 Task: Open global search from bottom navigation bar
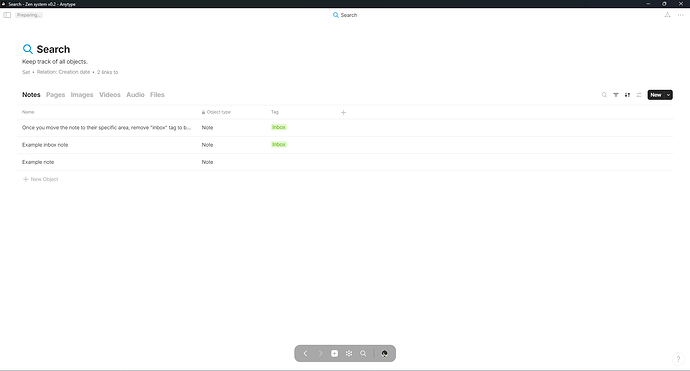(363, 353)
